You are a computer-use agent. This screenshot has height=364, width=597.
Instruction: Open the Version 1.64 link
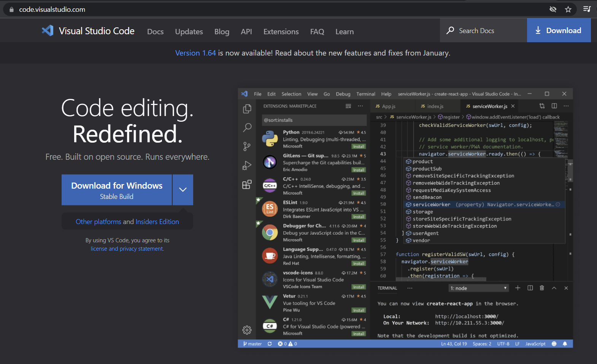[195, 53]
